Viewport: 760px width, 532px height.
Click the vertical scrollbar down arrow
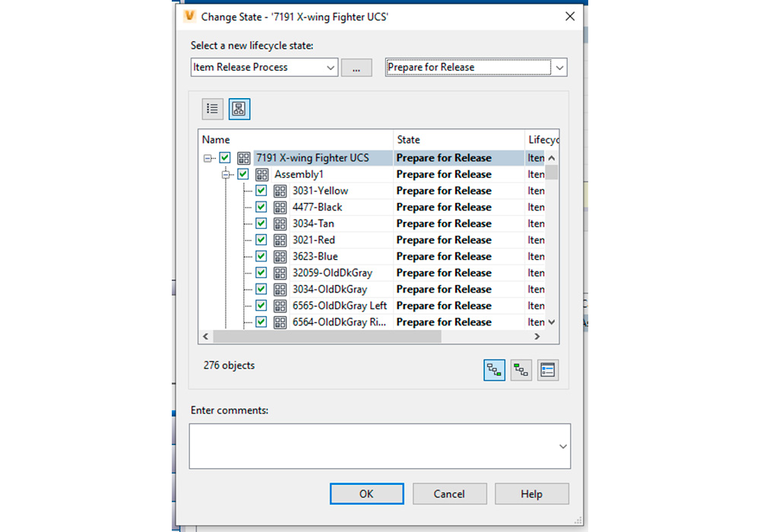click(552, 321)
